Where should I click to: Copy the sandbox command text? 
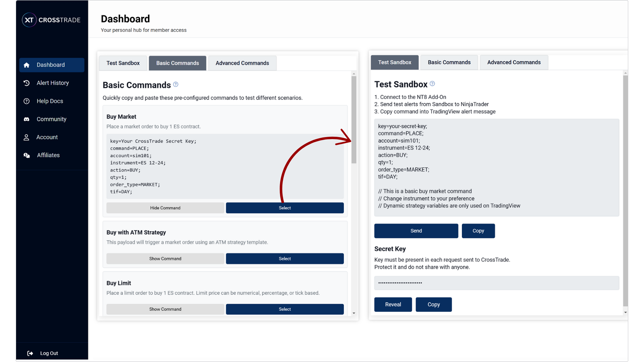point(478,231)
